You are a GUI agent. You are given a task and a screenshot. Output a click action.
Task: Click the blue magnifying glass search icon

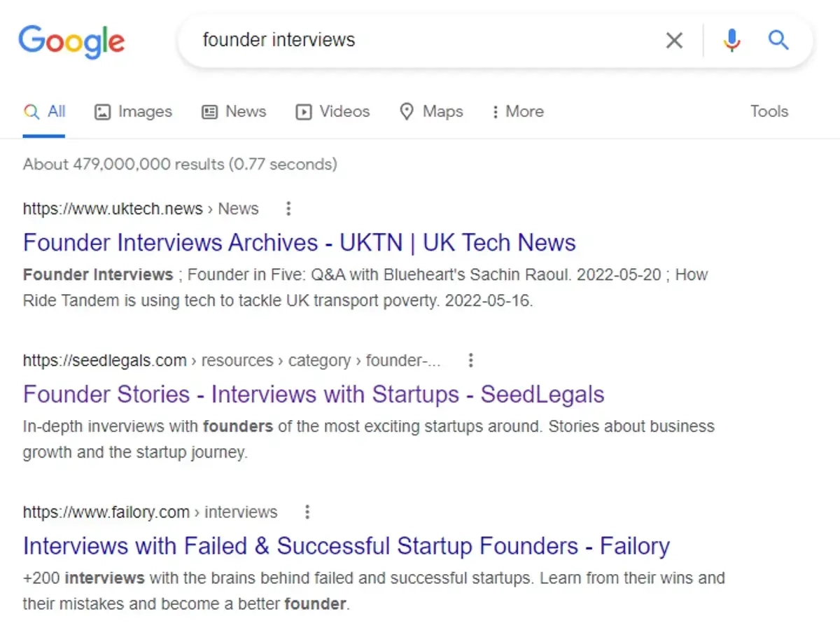coord(778,41)
